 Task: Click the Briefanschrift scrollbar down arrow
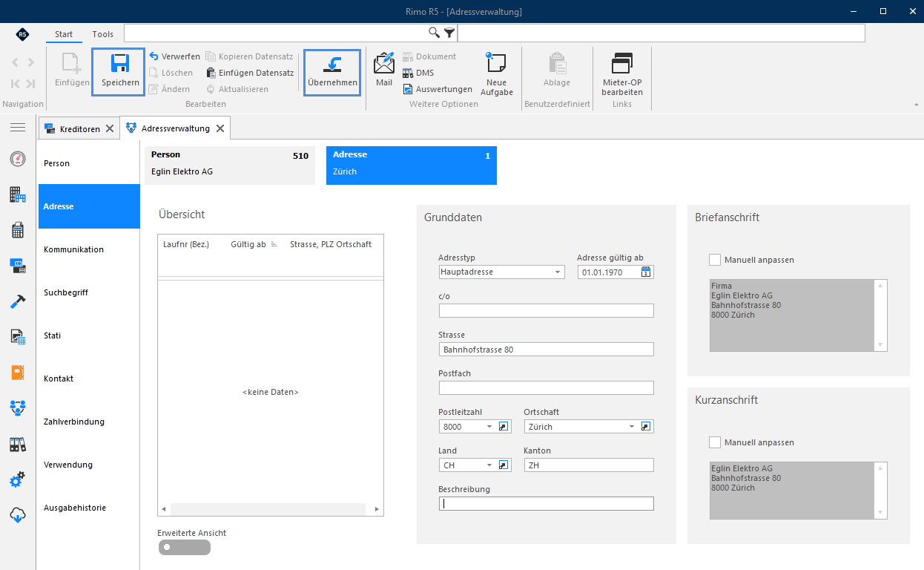click(880, 345)
